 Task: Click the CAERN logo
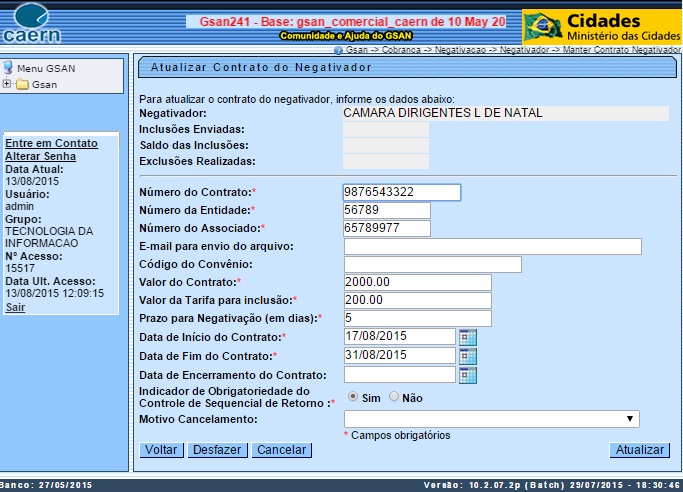click(x=32, y=24)
